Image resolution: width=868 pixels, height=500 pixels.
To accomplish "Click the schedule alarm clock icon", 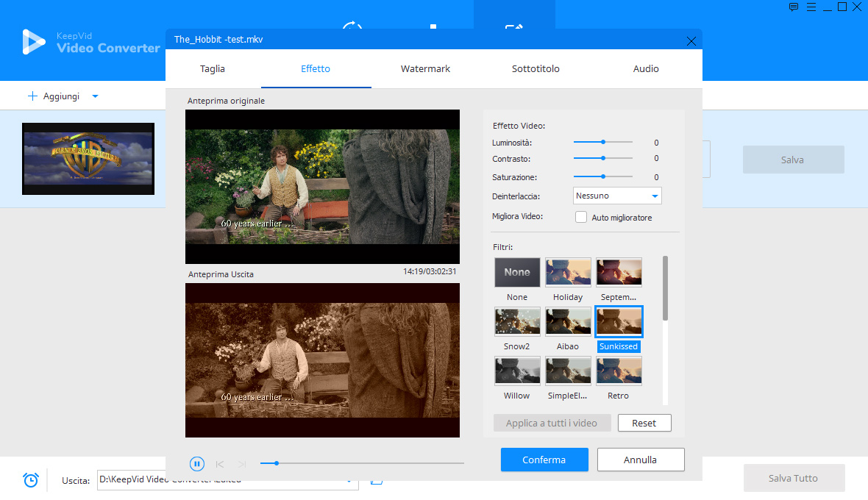I will pos(31,479).
